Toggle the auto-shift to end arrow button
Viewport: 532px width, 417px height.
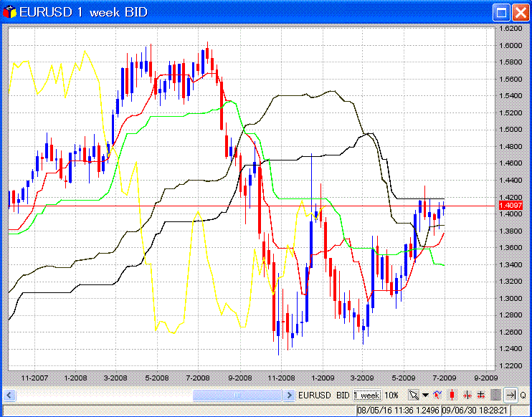pos(510,395)
